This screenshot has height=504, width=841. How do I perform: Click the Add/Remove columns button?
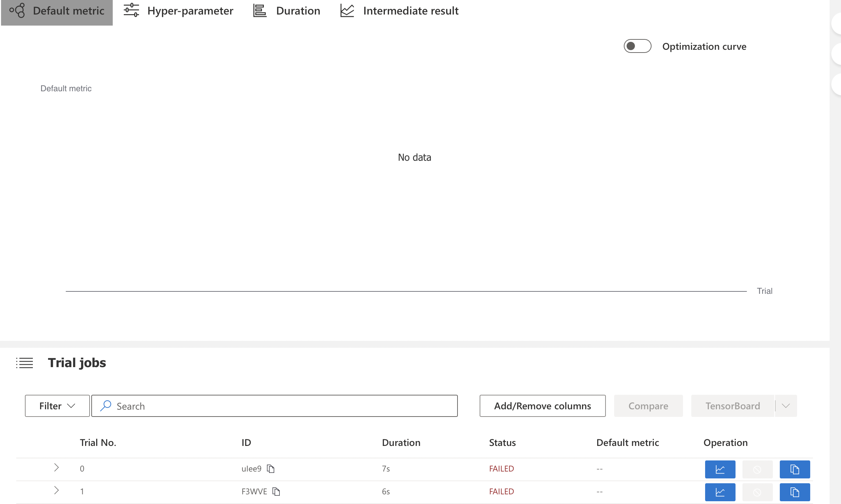click(542, 406)
